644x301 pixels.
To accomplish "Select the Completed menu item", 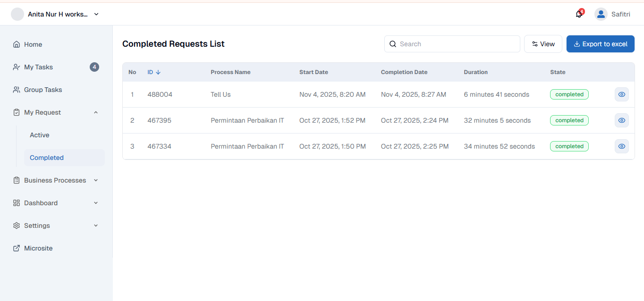I will tap(47, 157).
